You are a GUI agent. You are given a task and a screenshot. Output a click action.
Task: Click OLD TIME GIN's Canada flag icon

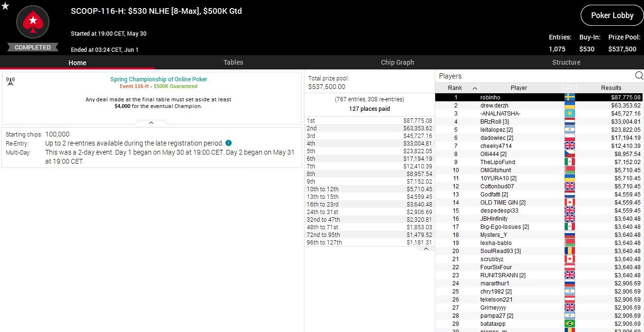click(x=569, y=203)
